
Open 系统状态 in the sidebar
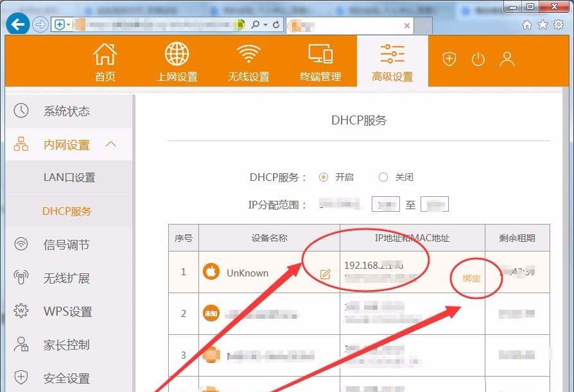coord(67,111)
